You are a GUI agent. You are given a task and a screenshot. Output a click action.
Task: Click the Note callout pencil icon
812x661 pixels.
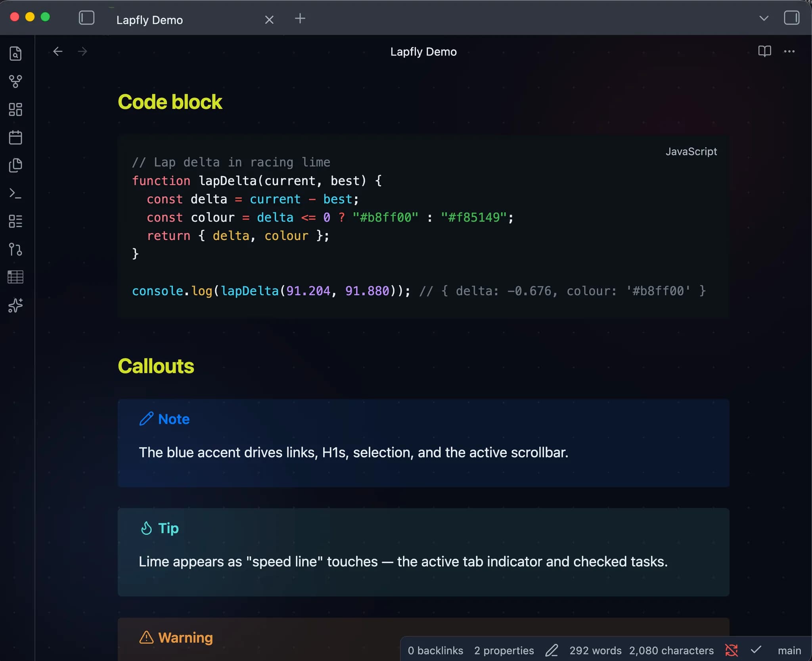point(146,419)
